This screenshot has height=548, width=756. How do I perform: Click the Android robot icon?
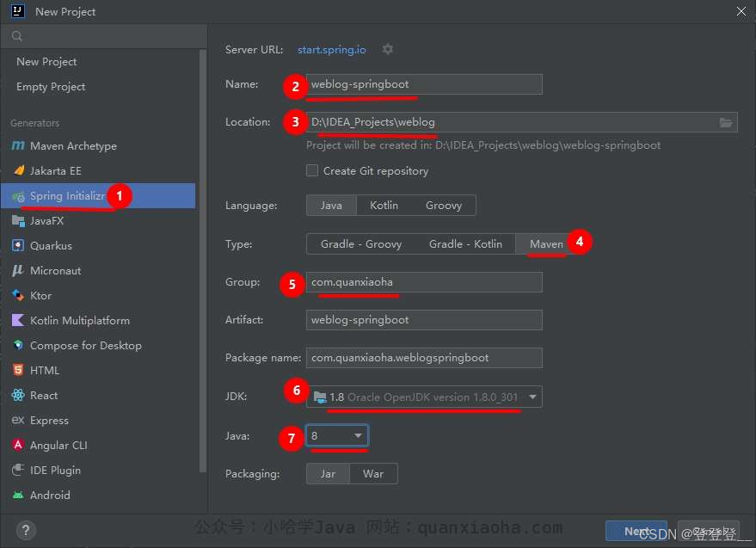coord(18,495)
